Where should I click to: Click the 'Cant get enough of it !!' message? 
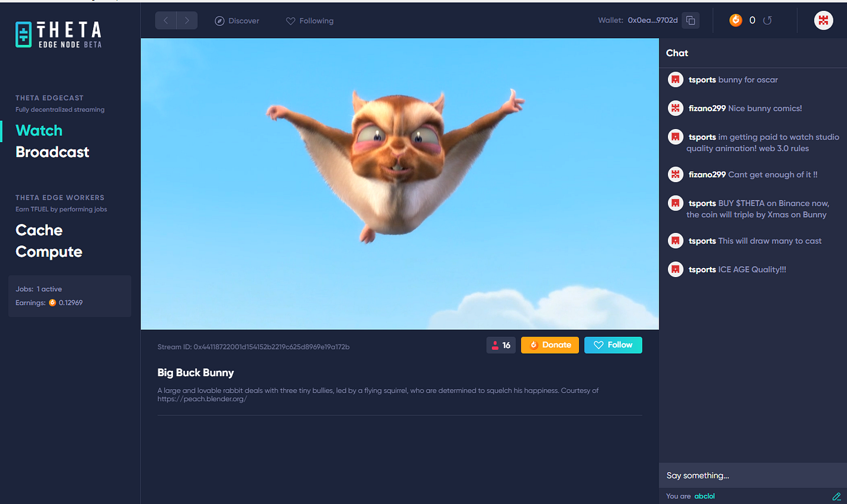click(x=773, y=174)
